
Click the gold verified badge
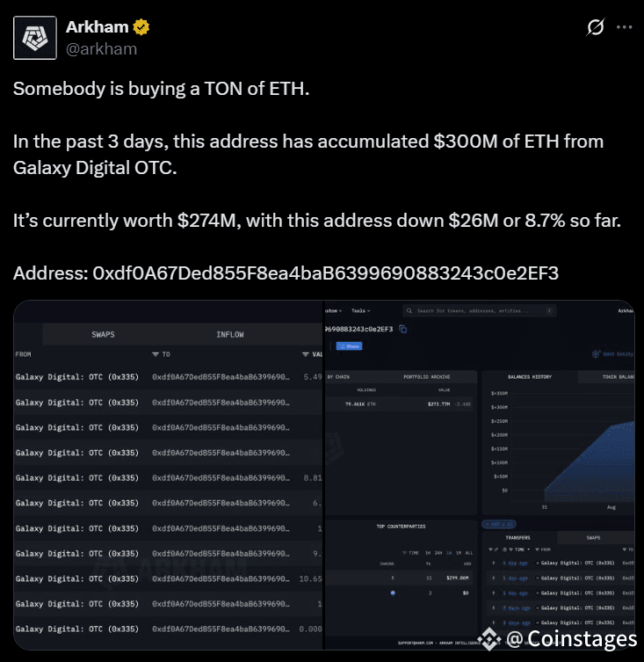(141, 27)
